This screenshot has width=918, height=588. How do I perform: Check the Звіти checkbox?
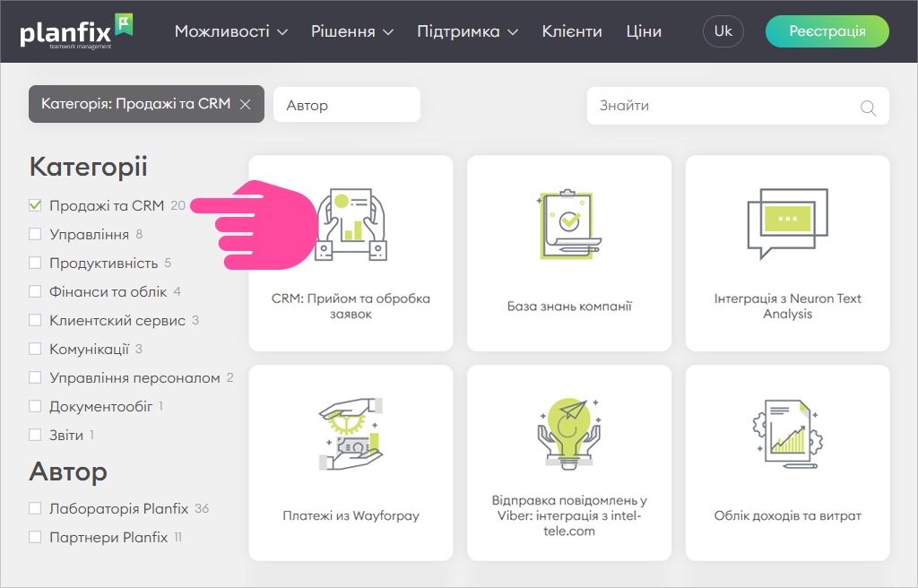(35, 435)
